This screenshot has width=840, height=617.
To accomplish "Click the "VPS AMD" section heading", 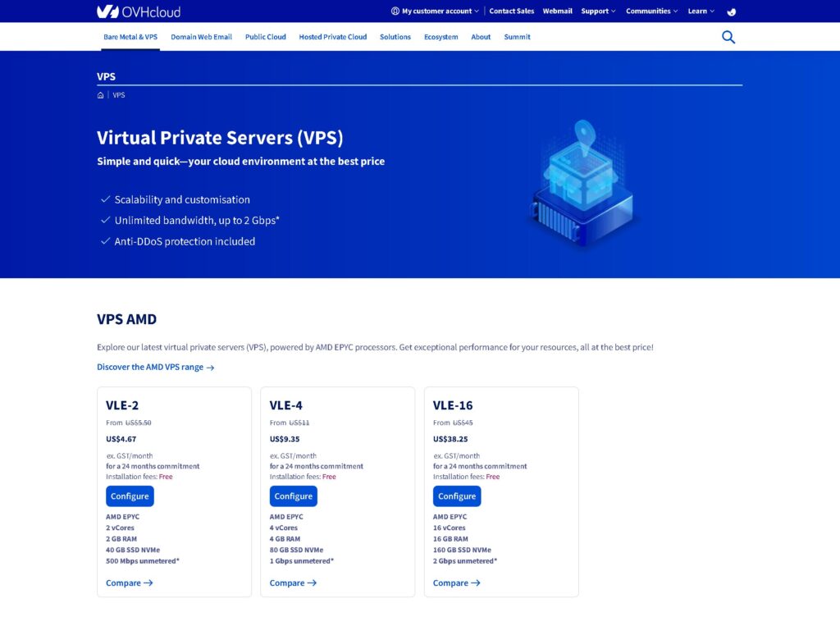I will [x=127, y=320].
